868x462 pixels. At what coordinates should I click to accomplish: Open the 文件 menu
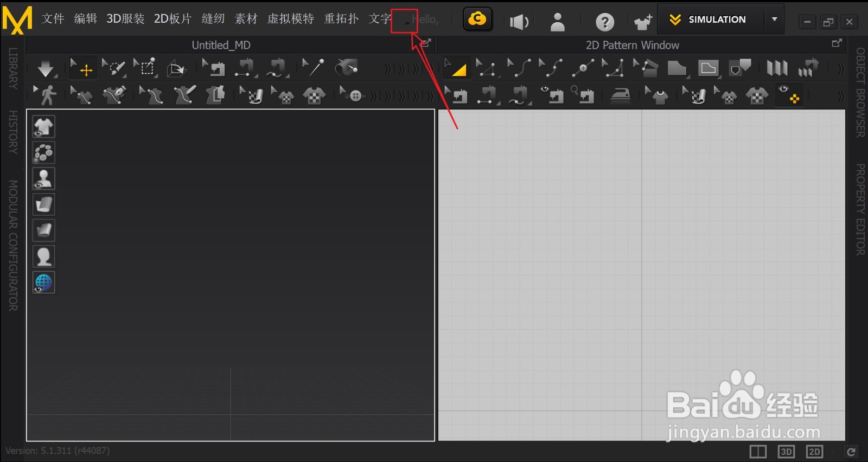[x=53, y=18]
